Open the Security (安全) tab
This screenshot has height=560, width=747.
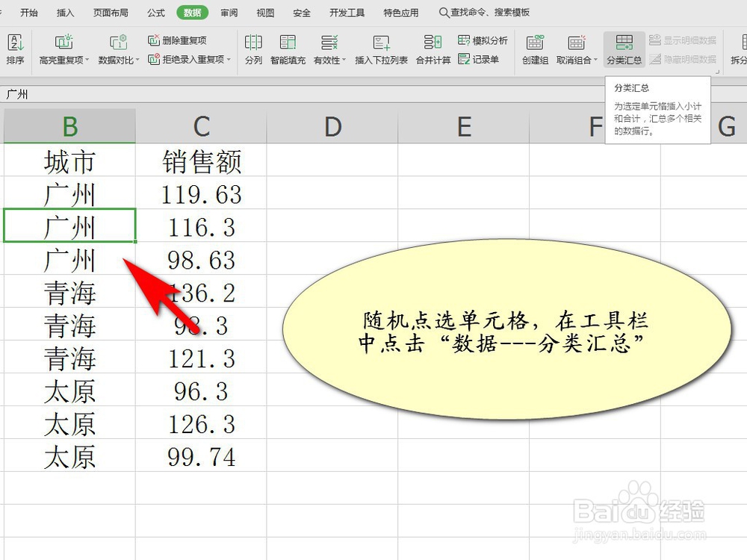(302, 13)
